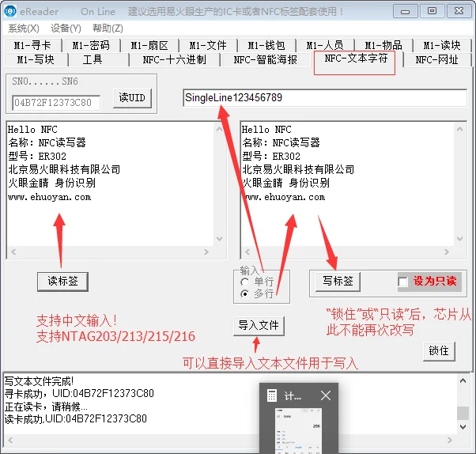The image size is (476, 454).
Task: Switch to the M1-寻卡 tab
Action: click(x=32, y=46)
